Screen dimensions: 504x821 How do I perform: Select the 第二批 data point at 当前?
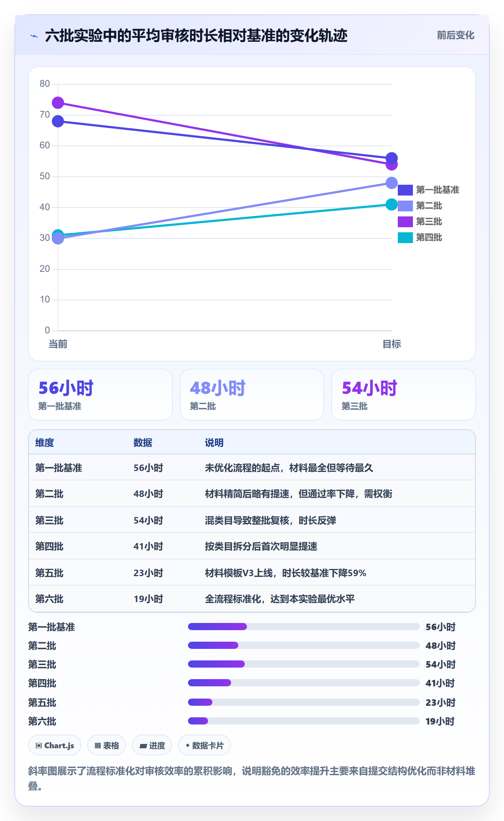[58, 238]
